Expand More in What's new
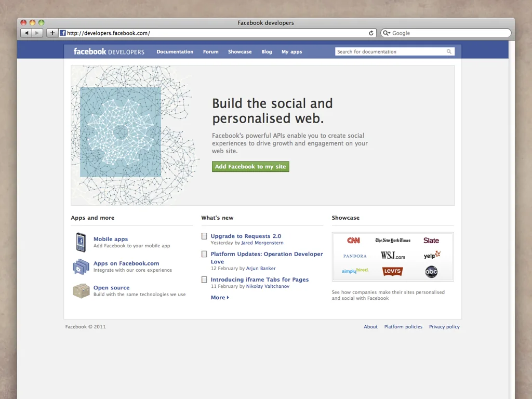Viewport: 532px width, 399px height. click(220, 298)
